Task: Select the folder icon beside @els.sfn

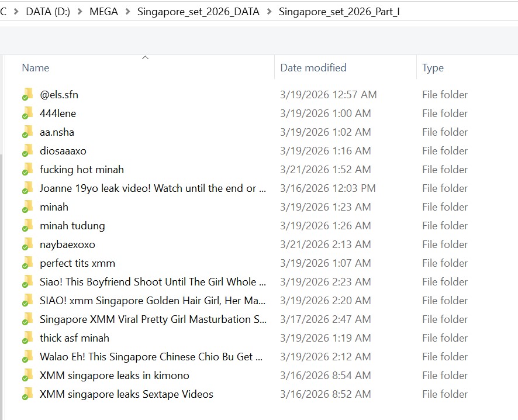Action: [x=27, y=94]
